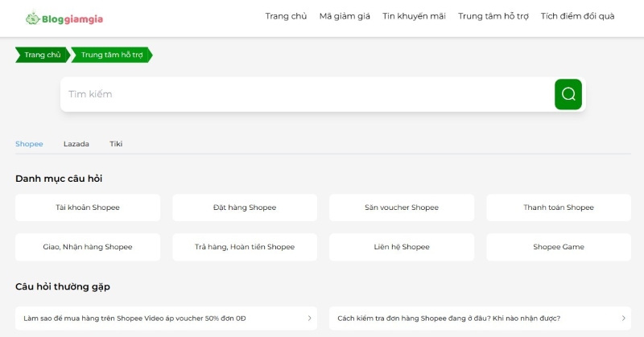Open Săn voucher Shopee category
Screen dimensions: 644x337
402,208
